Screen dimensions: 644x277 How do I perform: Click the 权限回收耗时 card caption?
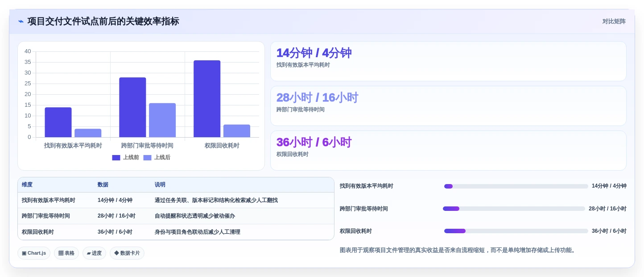tap(293, 154)
